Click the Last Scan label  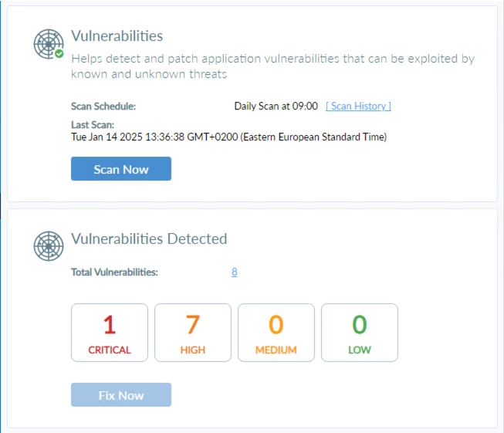click(93, 125)
